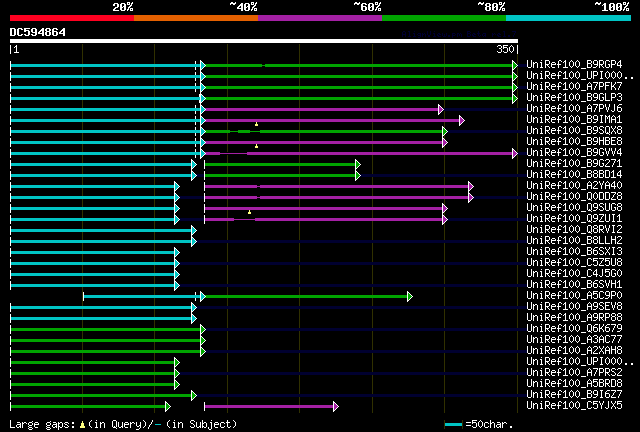Open the UniRef100_B9I6Z7 label

click(x=574, y=395)
